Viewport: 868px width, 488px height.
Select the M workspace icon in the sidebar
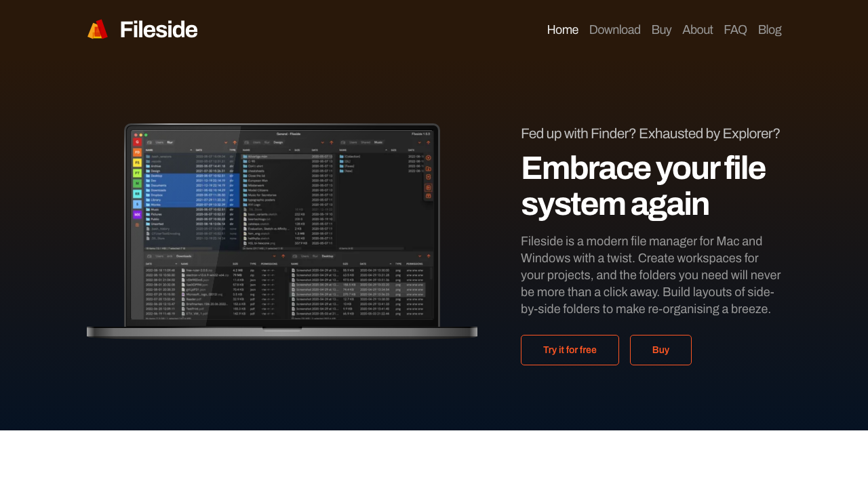pos(137,183)
